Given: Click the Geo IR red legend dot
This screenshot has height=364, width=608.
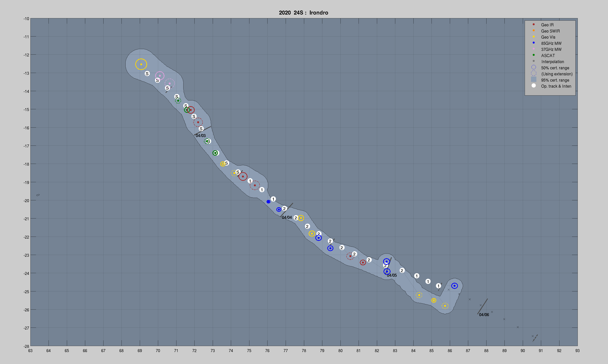Looking at the screenshot, I should click(533, 25).
